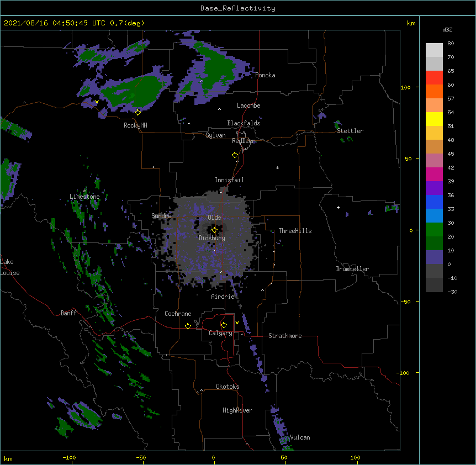The image size is (476, 465).
Task: Click the Limestone label
Action: 84,197
